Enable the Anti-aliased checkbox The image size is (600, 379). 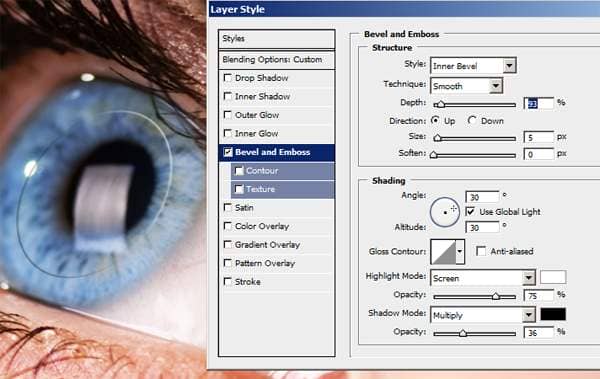click(481, 251)
